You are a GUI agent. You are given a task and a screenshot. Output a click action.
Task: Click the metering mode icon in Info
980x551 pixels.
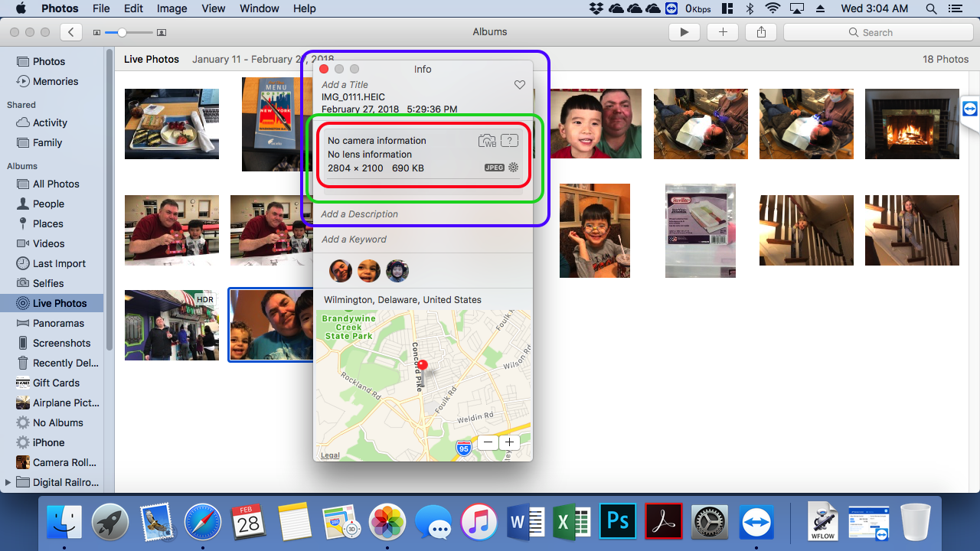[509, 141]
